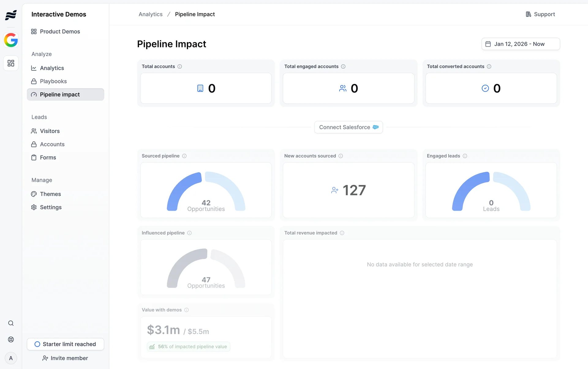
Task: Open Themes under Manage
Action: (50, 194)
